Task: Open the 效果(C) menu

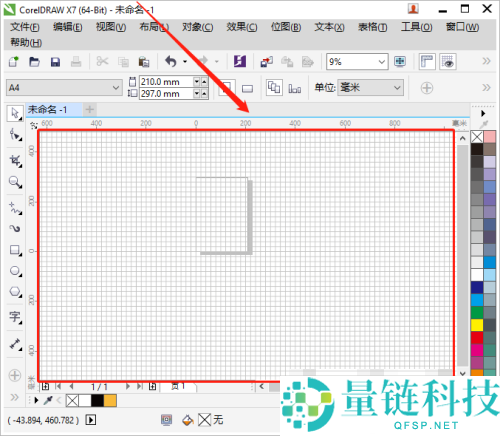Action: point(242,27)
